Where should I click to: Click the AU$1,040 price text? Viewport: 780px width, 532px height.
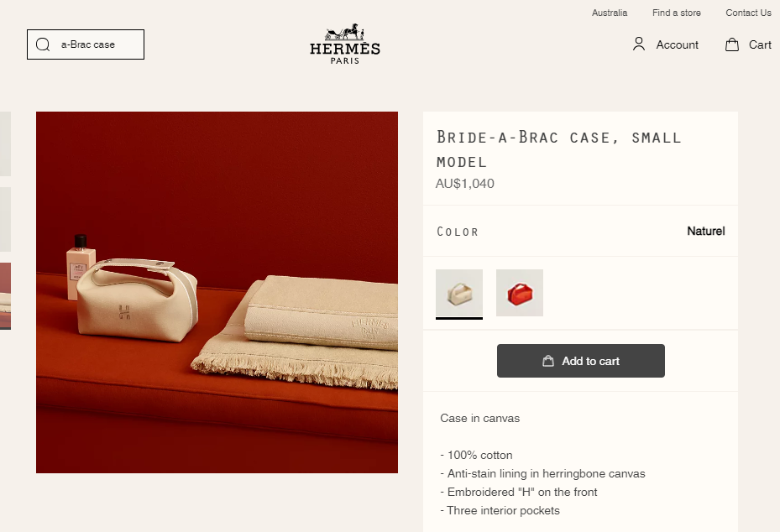coord(465,184)
